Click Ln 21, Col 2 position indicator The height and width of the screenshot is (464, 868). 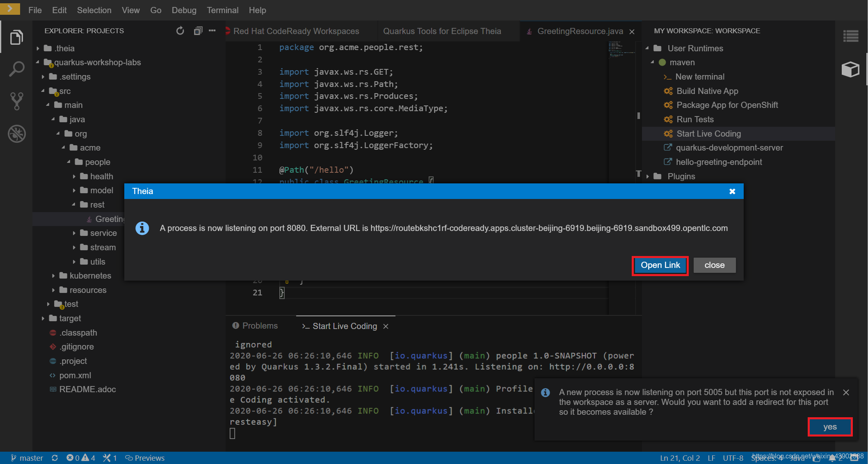tap(680, 458)
